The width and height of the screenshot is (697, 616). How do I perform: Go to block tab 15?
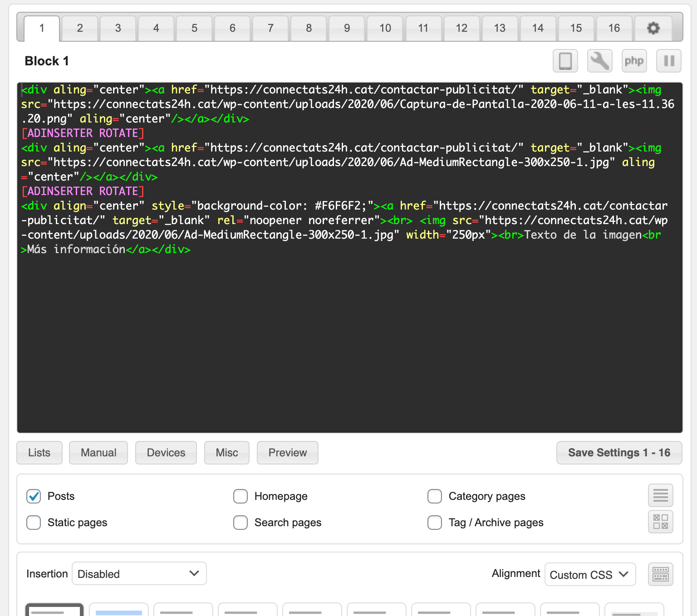[576, 29]
